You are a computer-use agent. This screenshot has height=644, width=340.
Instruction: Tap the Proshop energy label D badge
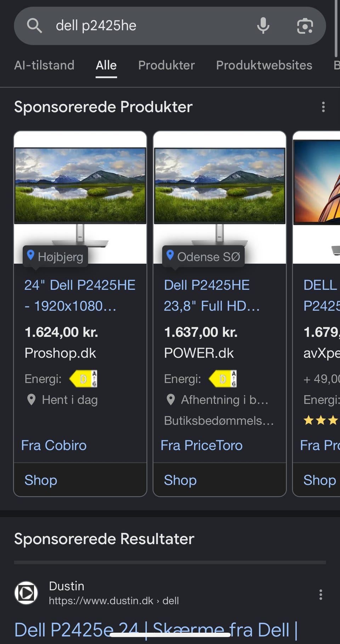[83, 379]
